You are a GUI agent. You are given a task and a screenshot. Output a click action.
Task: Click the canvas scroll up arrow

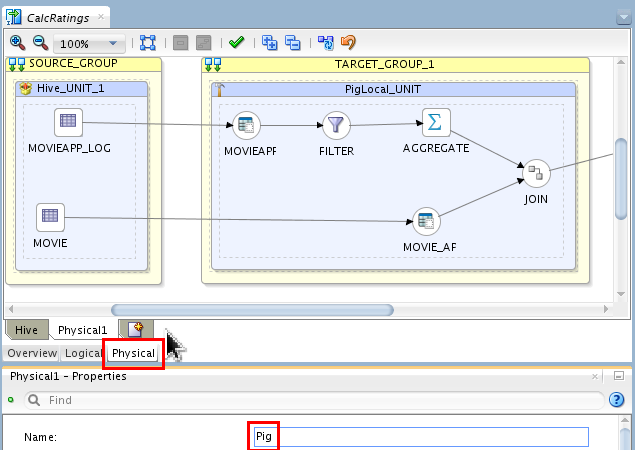point(621,62)
